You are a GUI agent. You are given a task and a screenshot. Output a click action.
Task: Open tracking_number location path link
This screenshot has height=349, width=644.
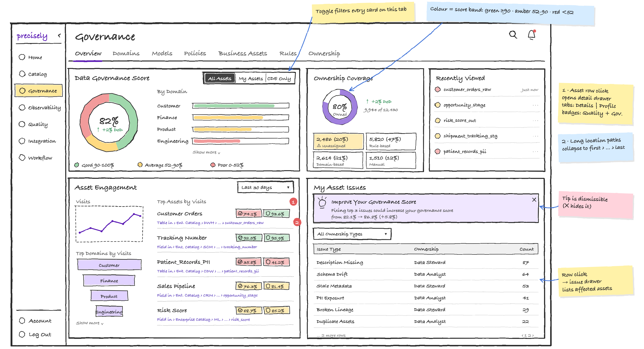pyautogui.click(x=207, y=247)
